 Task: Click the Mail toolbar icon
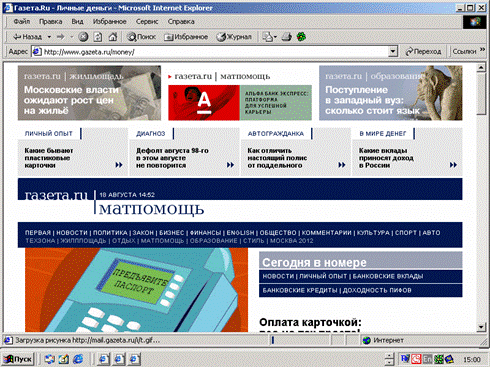[x=269, y=37]
